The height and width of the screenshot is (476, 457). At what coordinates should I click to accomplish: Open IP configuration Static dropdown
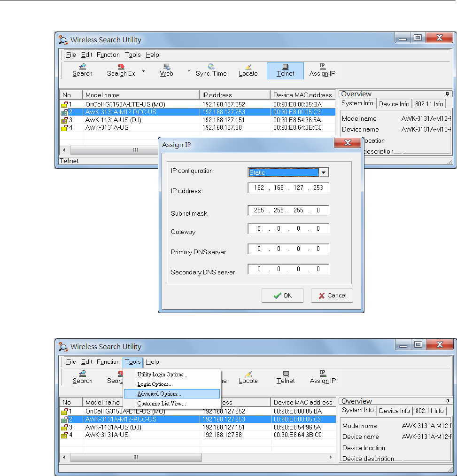pyautogui.click(x=324, y=172)
